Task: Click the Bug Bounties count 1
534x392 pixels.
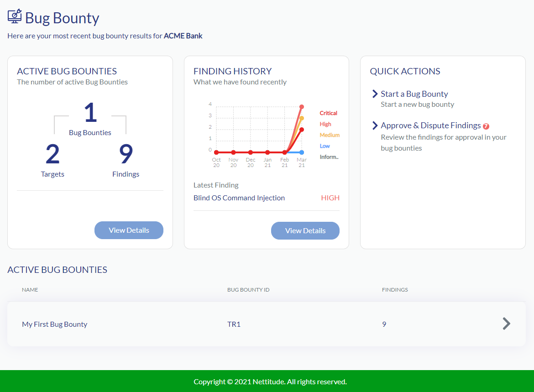Action: coord(90,112)
